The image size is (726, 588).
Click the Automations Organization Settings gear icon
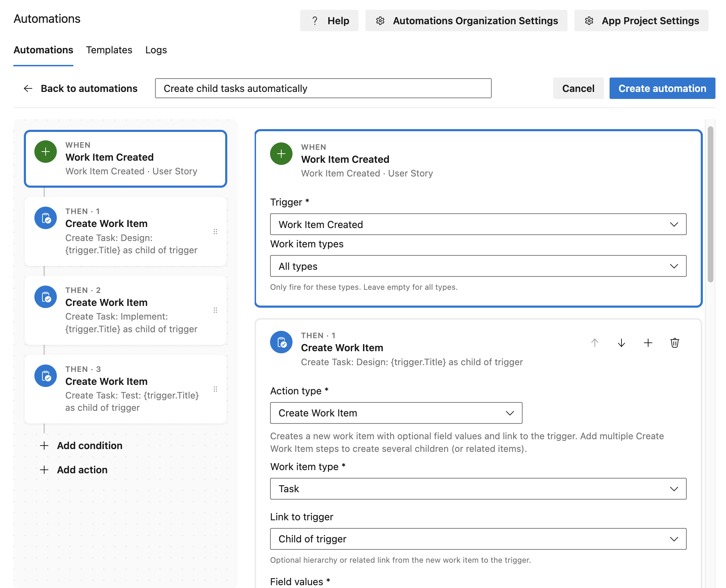point(380,21)
